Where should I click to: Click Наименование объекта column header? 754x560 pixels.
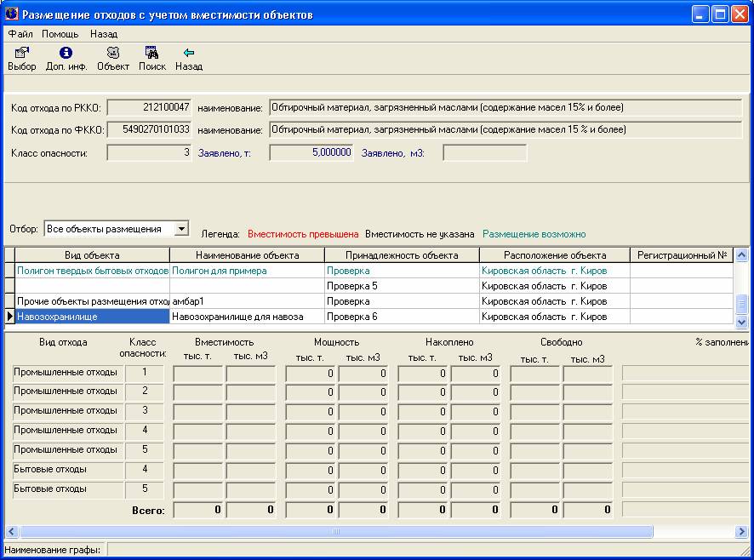click(247, 255)
